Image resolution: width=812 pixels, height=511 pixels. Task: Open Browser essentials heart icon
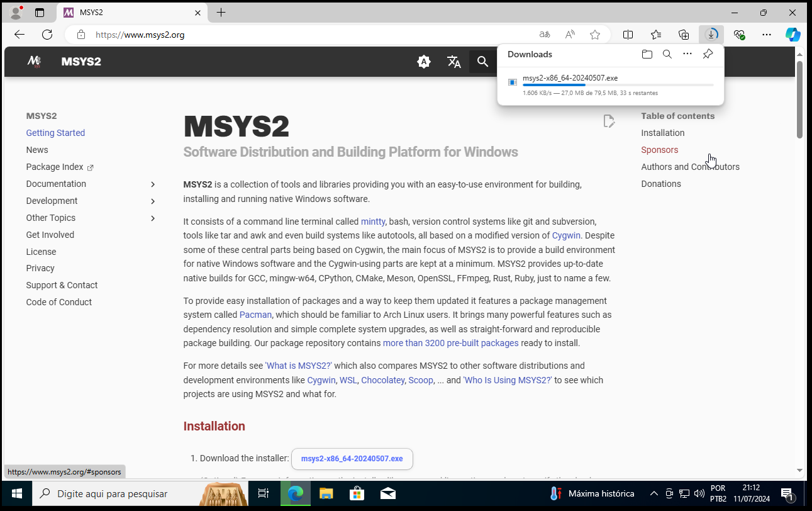[x=739, y=35]
